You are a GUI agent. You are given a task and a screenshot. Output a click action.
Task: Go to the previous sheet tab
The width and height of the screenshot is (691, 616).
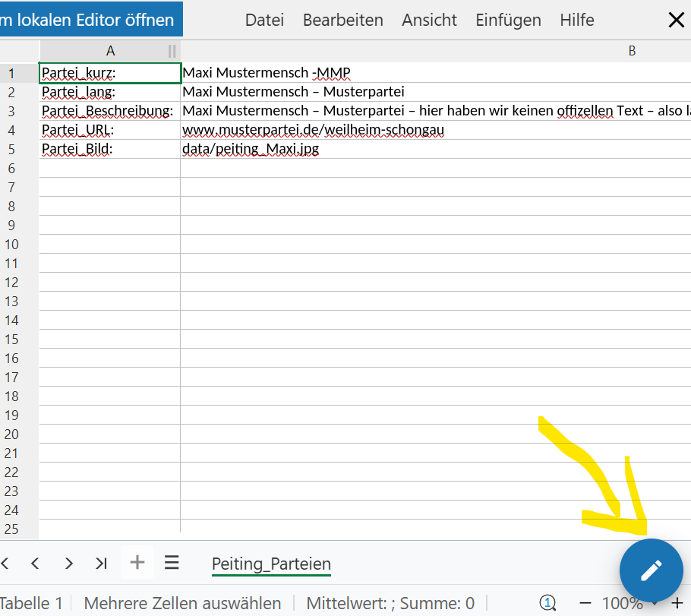[x=35, y=563]
